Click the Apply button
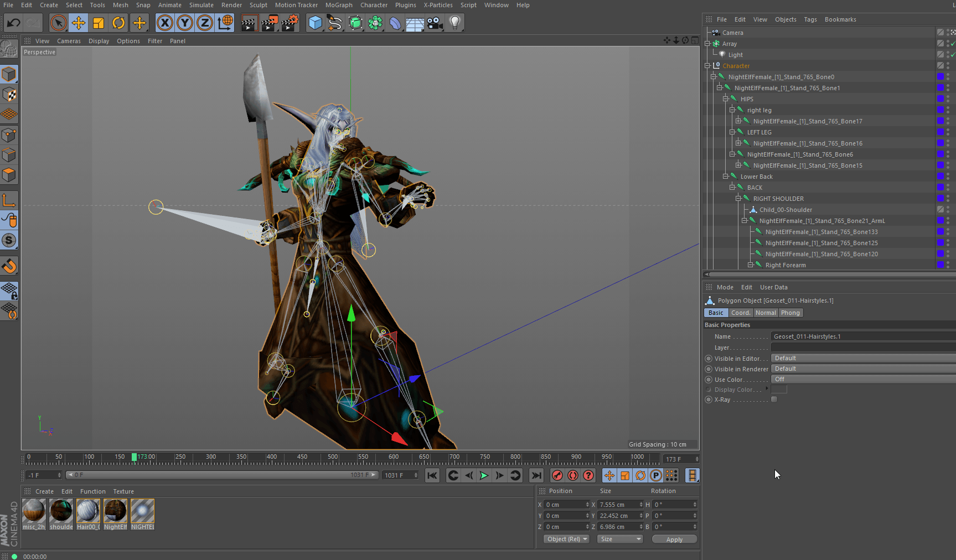Screen dimensions: 956x560 tap(674, 540)
